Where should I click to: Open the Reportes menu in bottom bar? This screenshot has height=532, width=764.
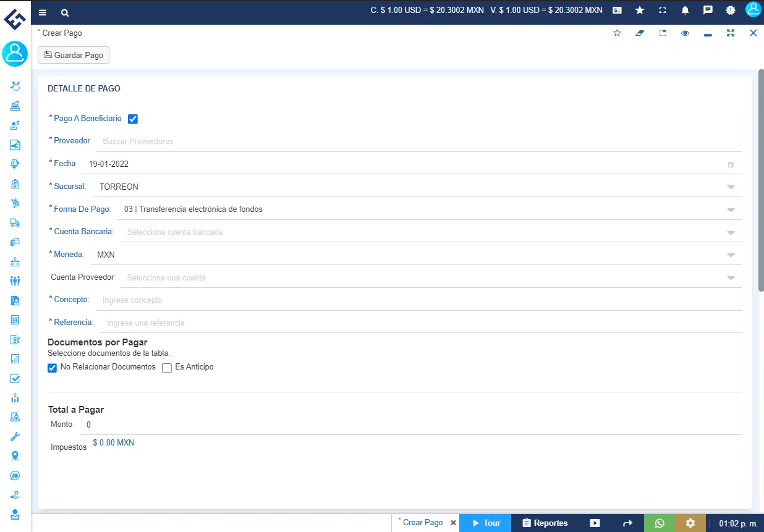tap(545, 523)
